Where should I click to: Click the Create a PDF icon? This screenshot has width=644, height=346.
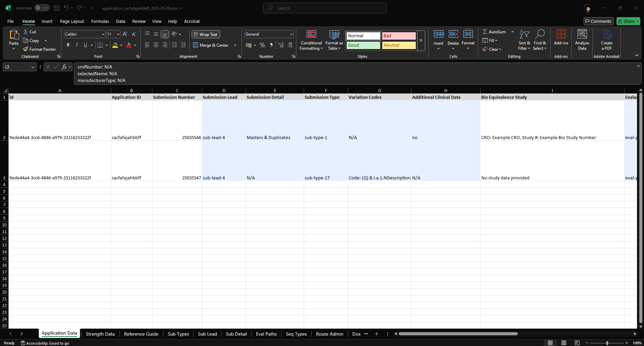click(x=606, y=34)
